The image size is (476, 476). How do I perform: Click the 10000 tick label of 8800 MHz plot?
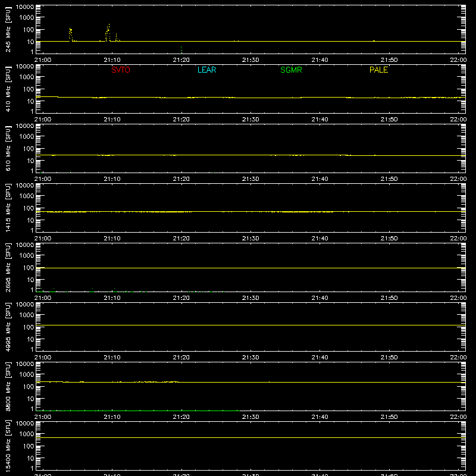click(25, 364)
